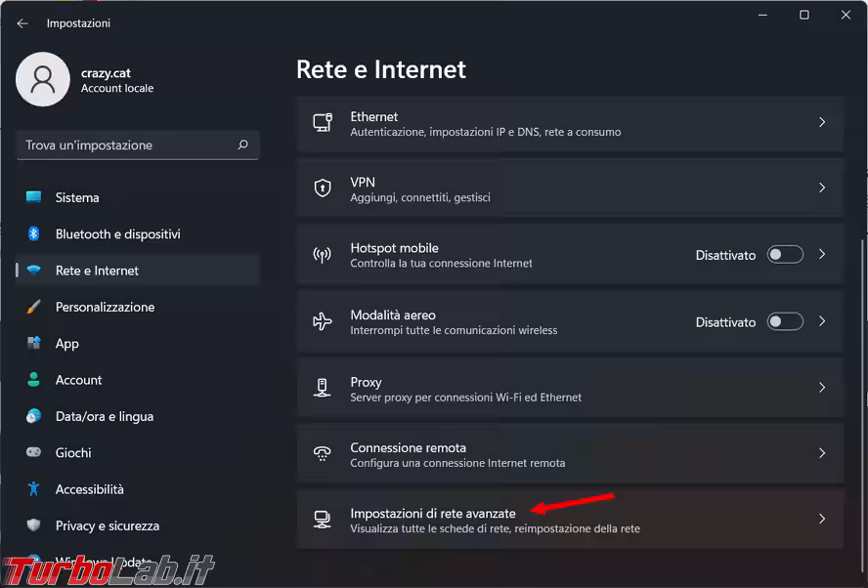Go back with the back arrow
This screenshot has width=868, height=588.
pyautogui.click(x=22, y=22)
